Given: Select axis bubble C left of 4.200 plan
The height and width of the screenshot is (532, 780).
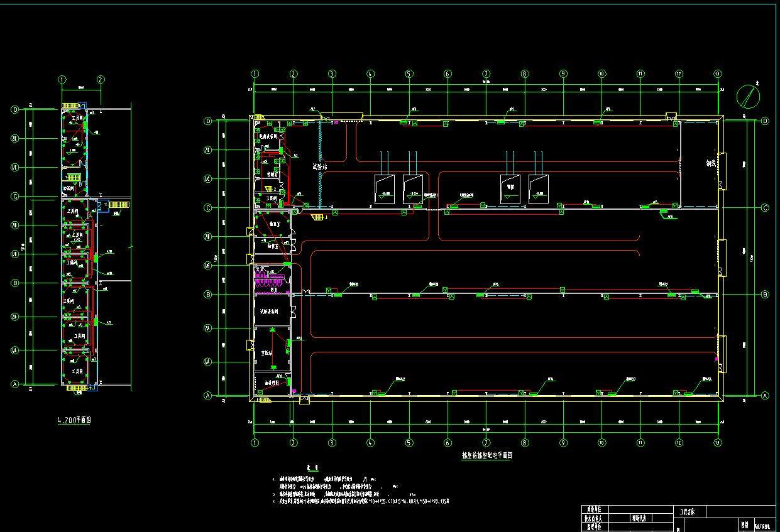Looking at the screenshot, I should coord(15,197).
